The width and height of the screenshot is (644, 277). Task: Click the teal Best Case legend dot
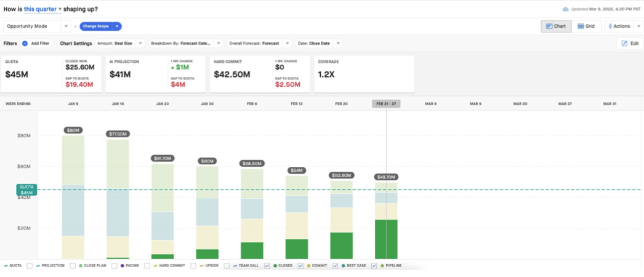point(344,265)
